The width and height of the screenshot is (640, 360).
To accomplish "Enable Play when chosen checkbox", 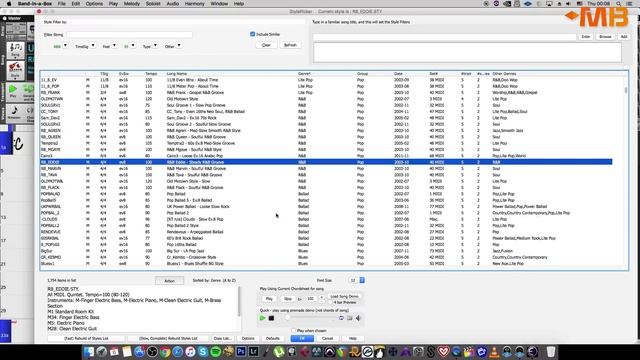I will tap(293, 330).
